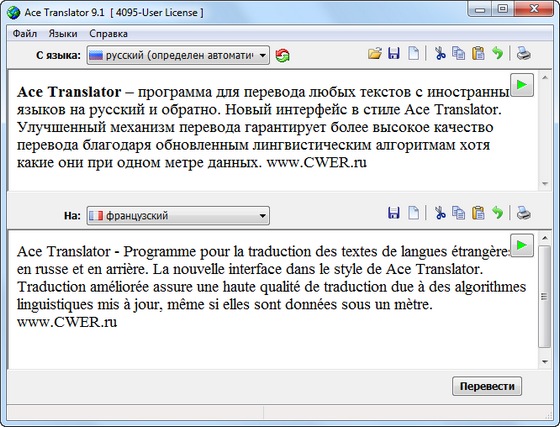Paste into translation pane icon
This screenshot has height=427, width=560.
tap(478, 213)
